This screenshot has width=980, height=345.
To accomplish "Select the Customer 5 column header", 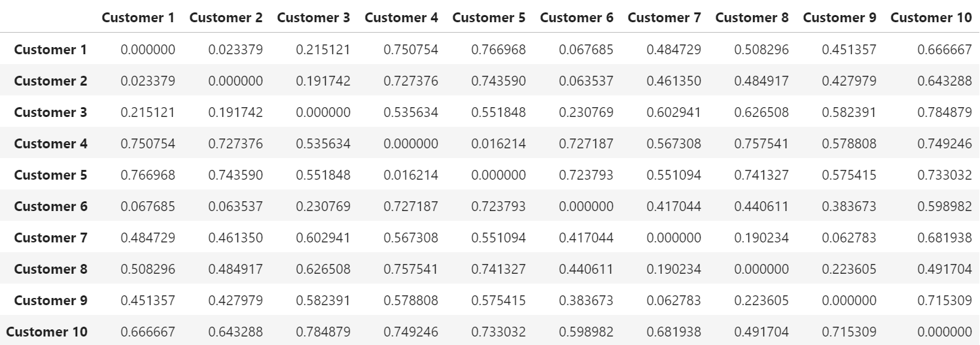I will point(489,18).
